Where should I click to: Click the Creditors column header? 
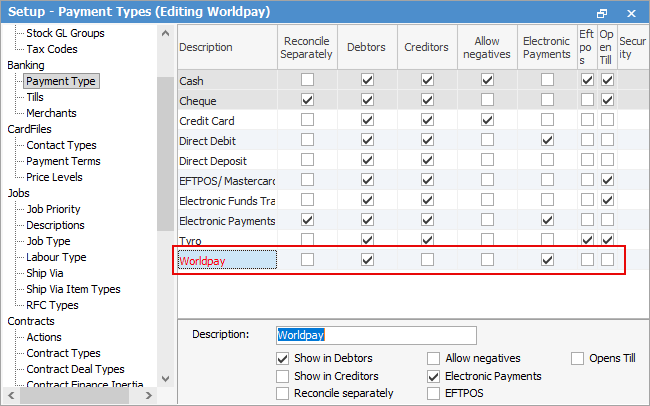[427, 47]
